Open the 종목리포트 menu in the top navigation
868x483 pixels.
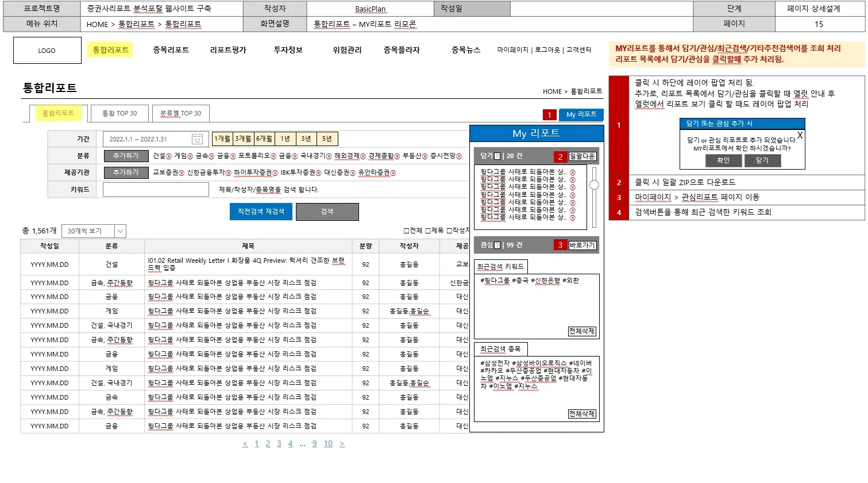(x=171, y=50)
